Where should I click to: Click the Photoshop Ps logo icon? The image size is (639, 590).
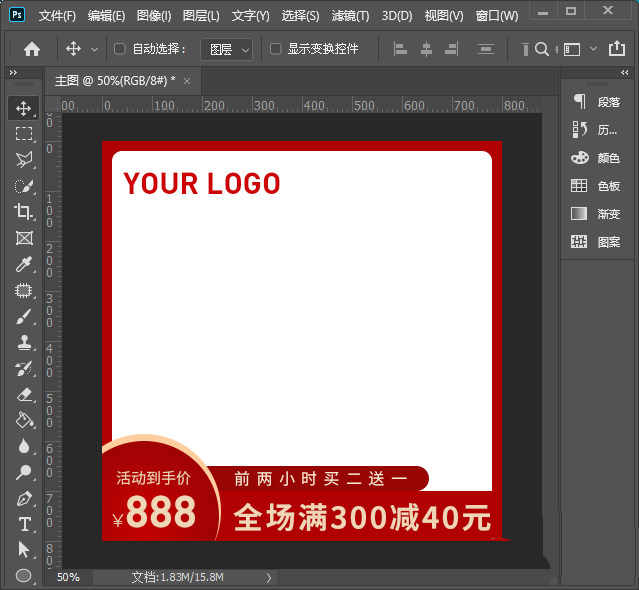coord(17,15)
